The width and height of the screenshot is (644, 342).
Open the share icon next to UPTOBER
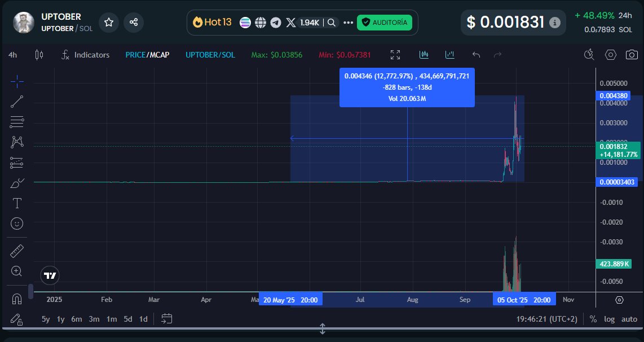click(x=134, y=22)
